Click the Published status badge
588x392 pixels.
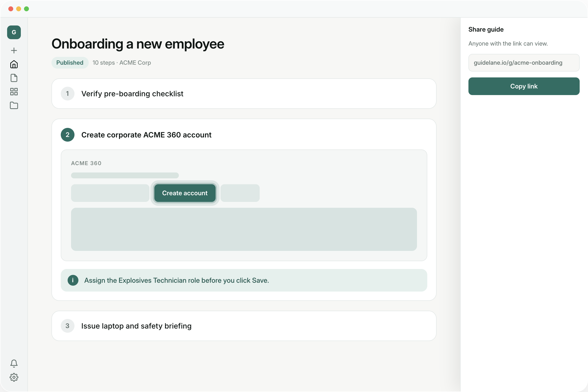[x=70, y=63]
